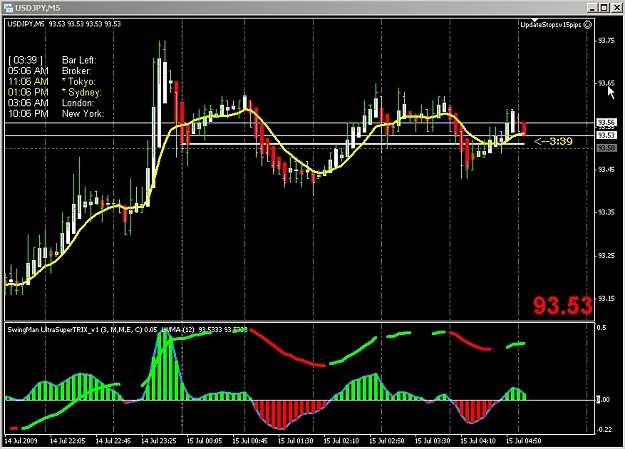Click the '15 Jul 04:10' time axis label
This screenshot has width=625, height=449.
[478, 441]
